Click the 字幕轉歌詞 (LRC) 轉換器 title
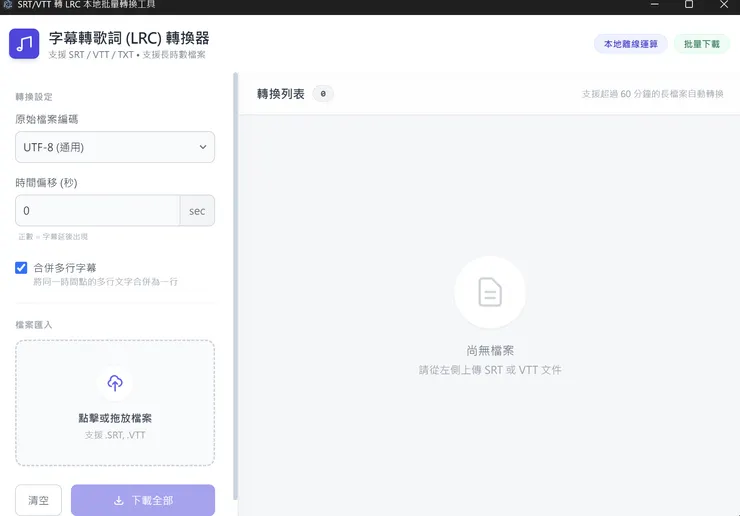The image size is (740, 516). click(x=129, y=38)
